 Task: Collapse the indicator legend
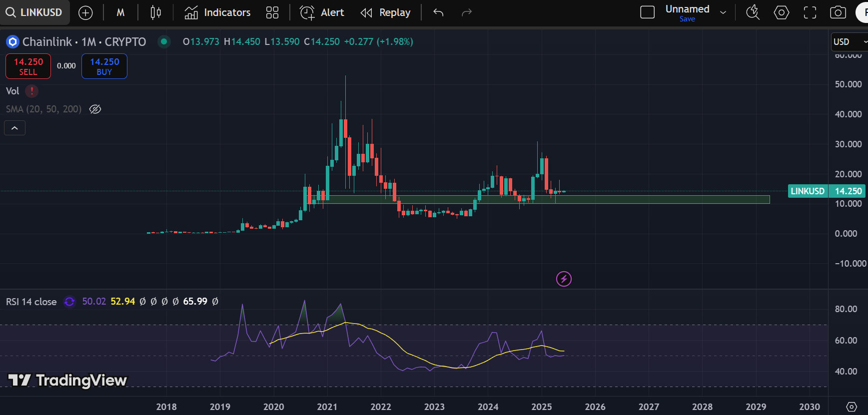[15, 128]
